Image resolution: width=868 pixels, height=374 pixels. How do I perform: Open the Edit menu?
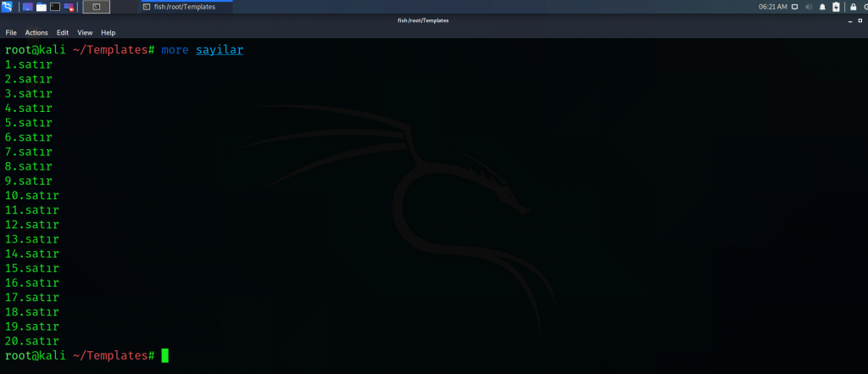(63, 32)
